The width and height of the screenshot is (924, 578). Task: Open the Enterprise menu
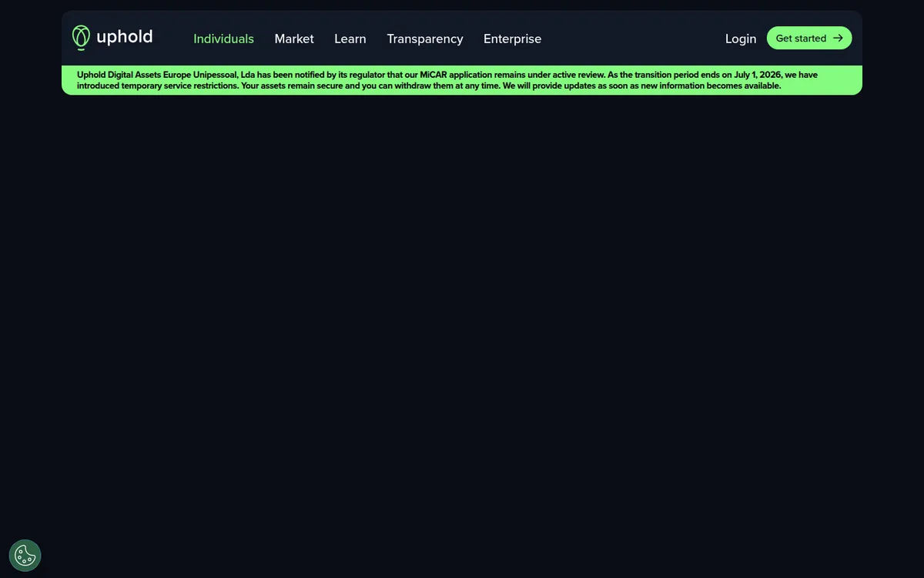(x=512, y=39)
